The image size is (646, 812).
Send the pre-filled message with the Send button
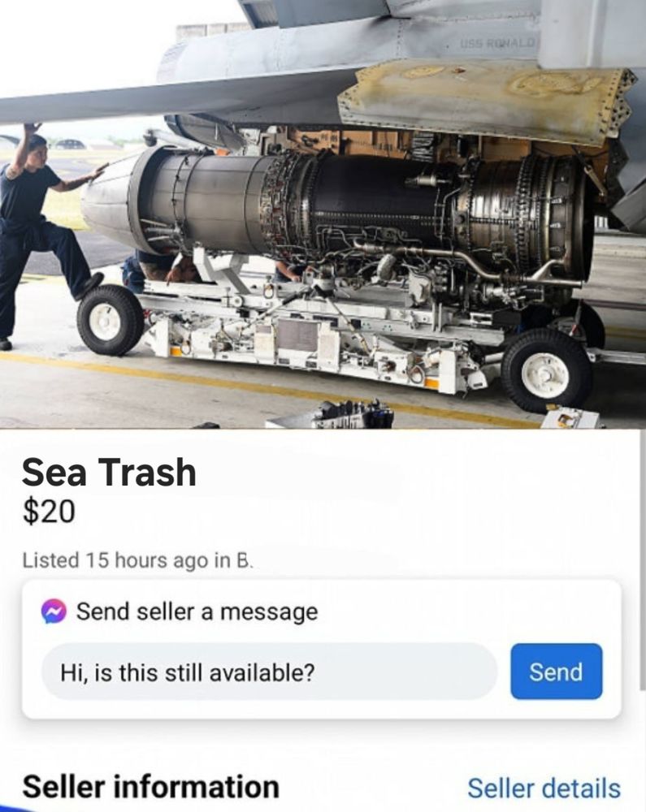coord(557,672)
